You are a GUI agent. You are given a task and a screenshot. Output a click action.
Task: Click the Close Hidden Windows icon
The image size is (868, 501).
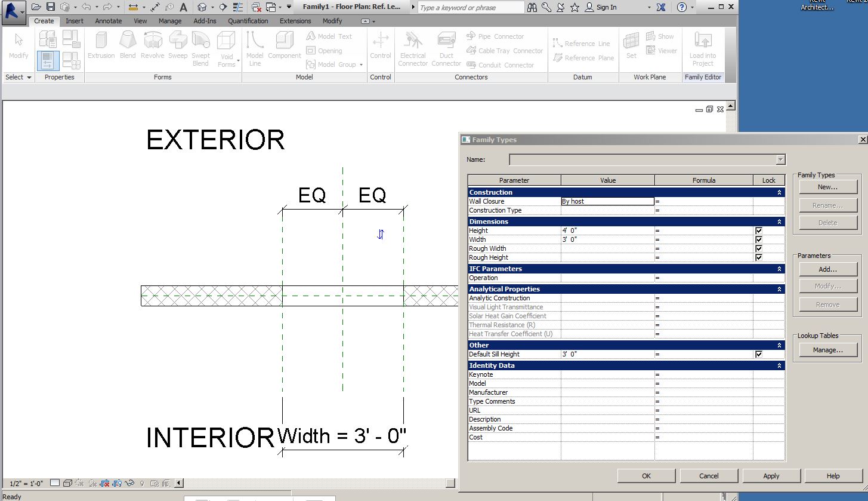(x=256, y=7)
